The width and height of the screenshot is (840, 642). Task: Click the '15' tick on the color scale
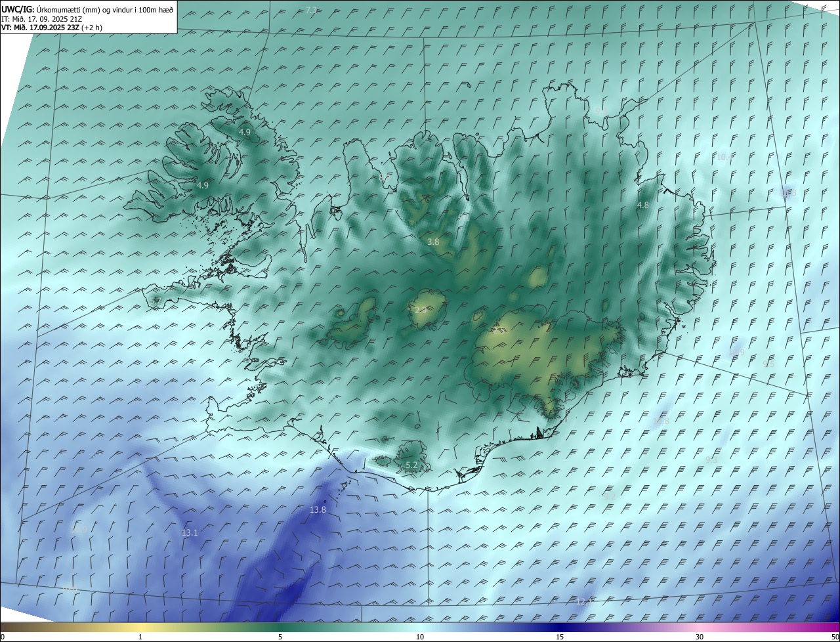click(560, 637)
